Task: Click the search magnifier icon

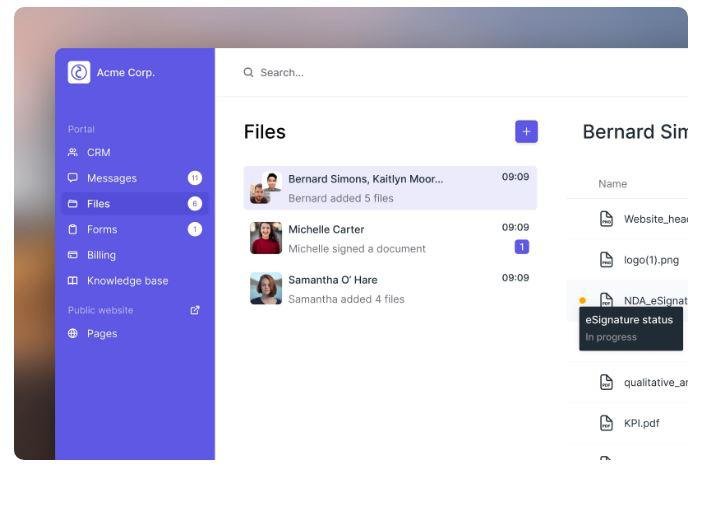Action: tap(249, 72)
